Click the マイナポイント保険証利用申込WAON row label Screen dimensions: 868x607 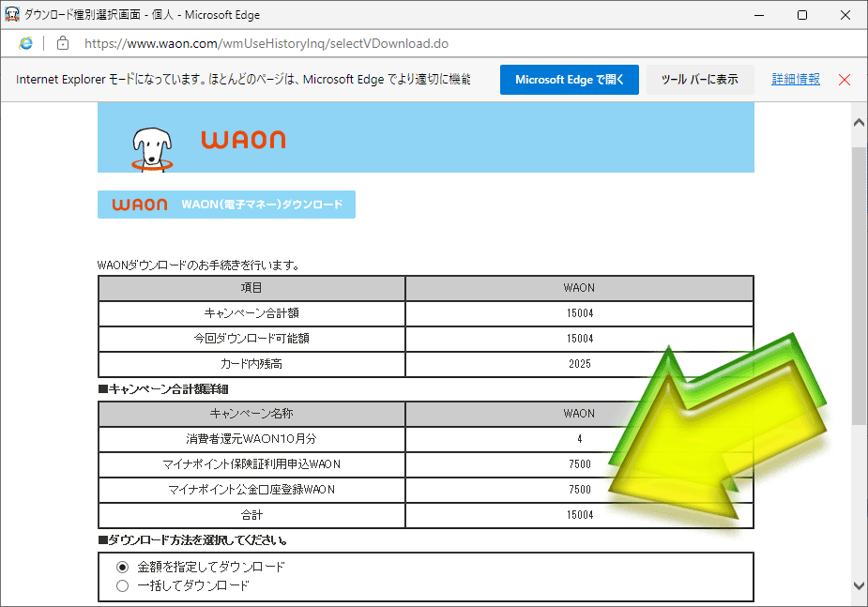point(251,464)
